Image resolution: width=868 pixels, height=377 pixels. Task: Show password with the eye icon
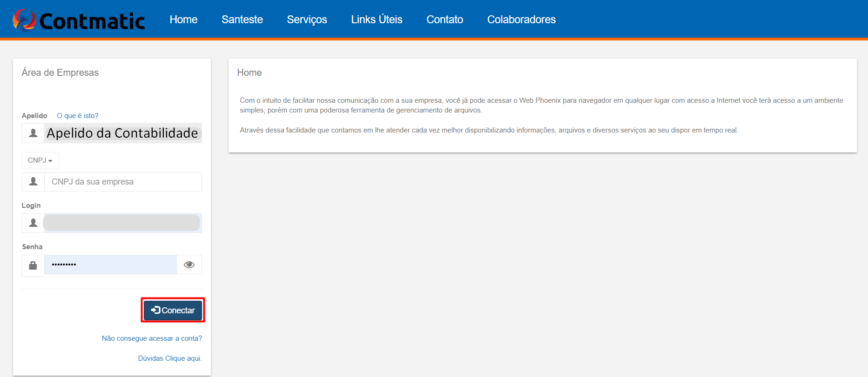click(x=189, y=265)
